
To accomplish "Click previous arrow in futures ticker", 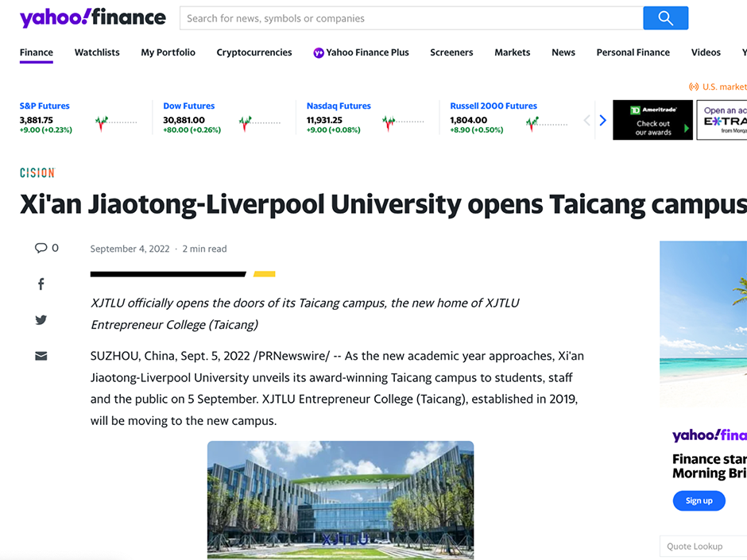I will 587,121.
